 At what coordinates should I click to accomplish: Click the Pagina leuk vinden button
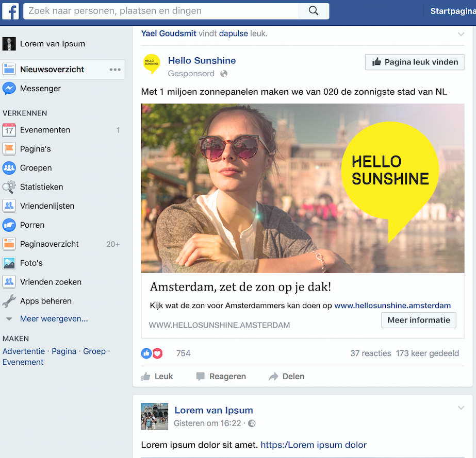click(x=415, y=62)
